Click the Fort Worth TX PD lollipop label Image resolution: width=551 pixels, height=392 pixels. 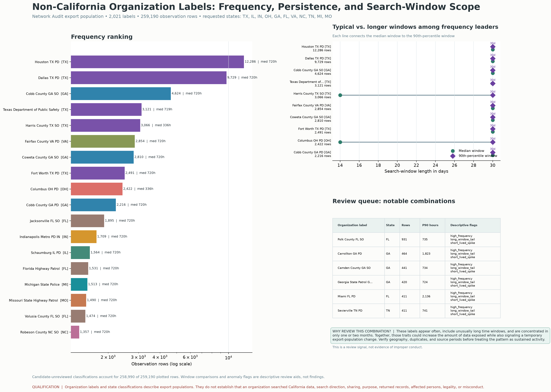pos(314,131)
